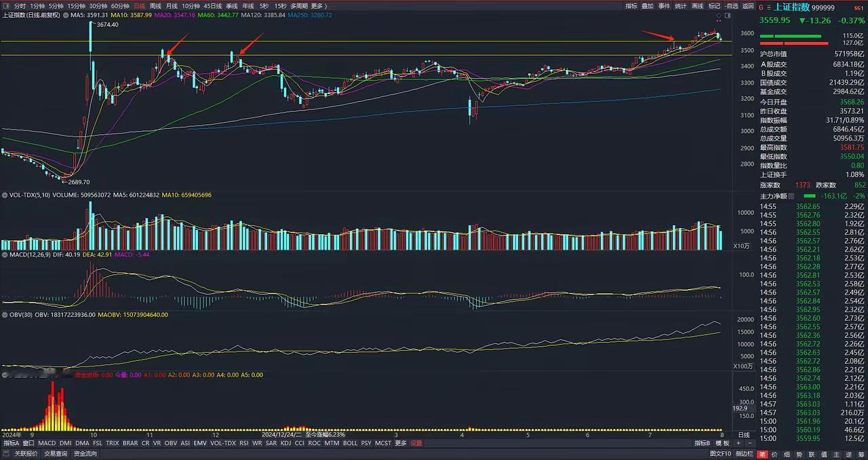Select the red 笔 tick tab
This screenshot has height=460, width=868.
pyautogui.click(x=762, y=454)
